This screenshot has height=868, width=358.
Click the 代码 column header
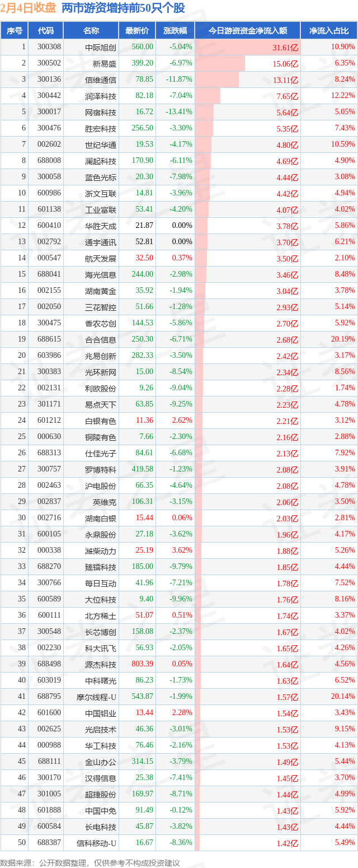point(46,31)
